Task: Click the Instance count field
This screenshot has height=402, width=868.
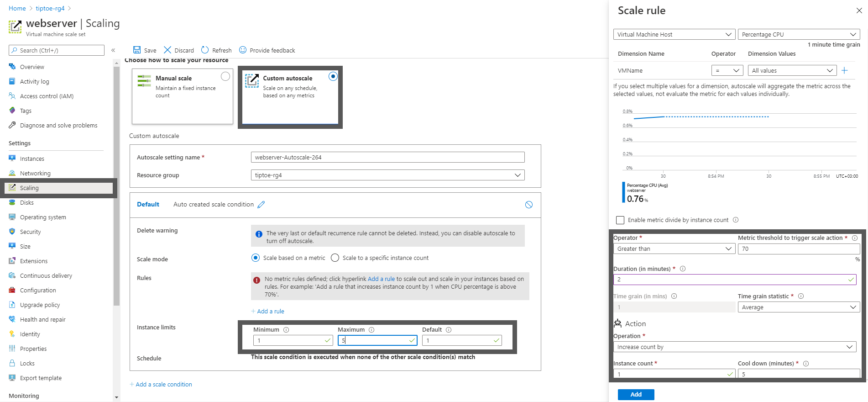Action: [675, 374]
